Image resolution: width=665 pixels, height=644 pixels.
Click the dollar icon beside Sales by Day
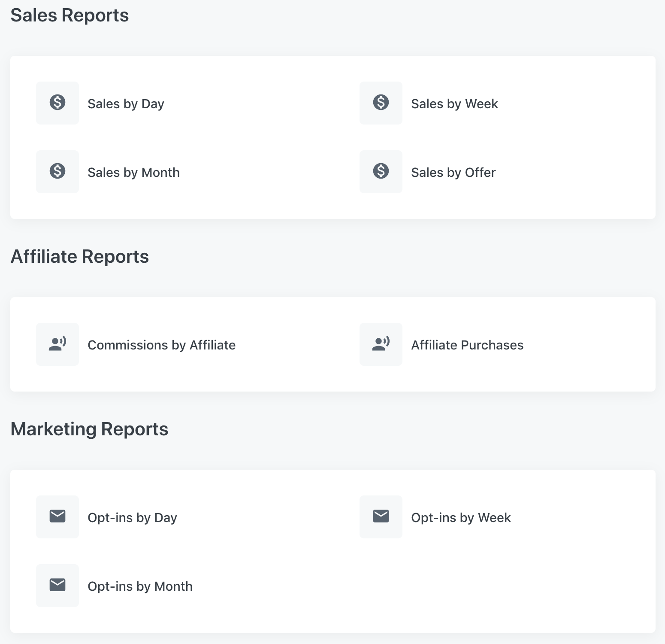(x=57, y=103)
